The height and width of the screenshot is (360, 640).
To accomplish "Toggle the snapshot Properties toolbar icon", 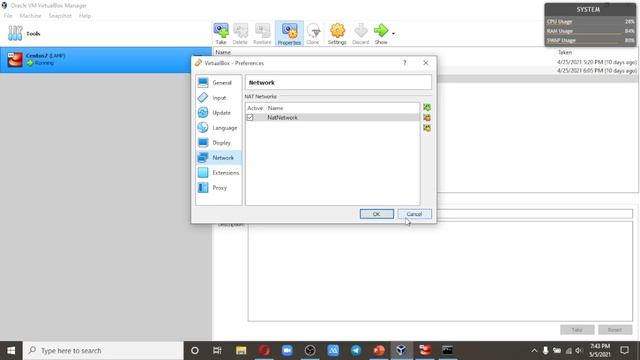I will coord(289,33).
